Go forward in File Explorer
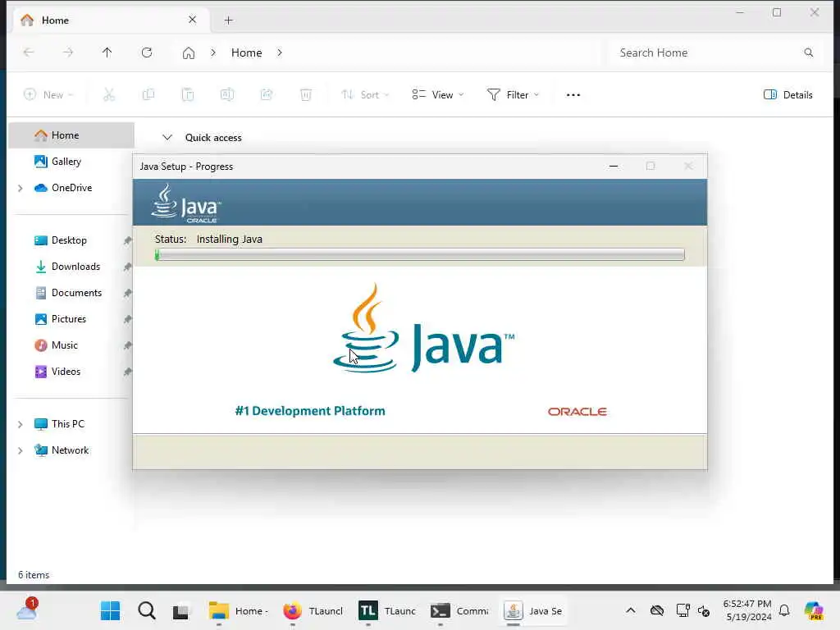840x630 pixels. tap(68, 52)
